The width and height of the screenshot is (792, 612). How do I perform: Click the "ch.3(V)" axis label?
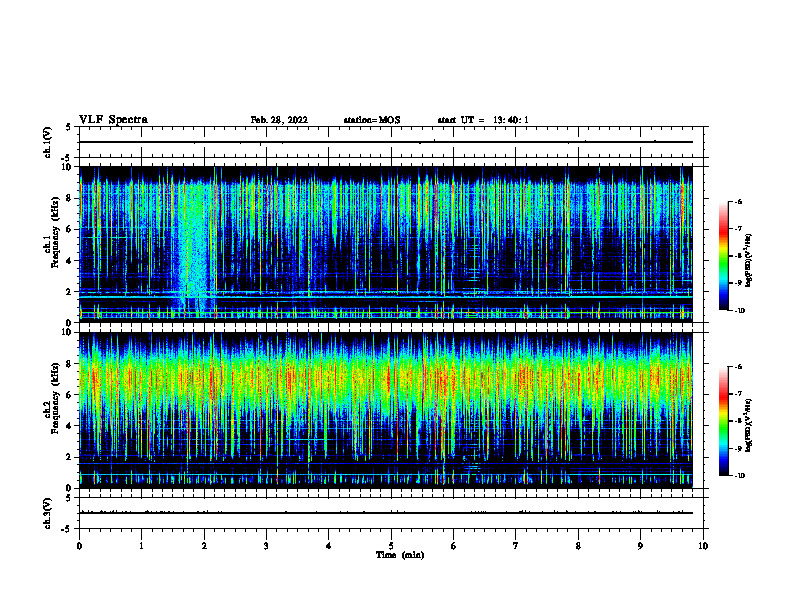point(47,513)
